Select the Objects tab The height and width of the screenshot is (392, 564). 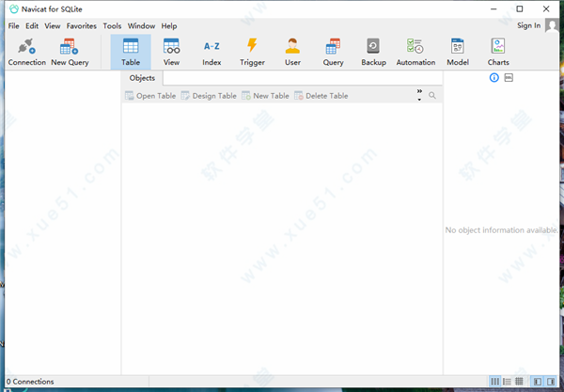click(x=142, y=78)
